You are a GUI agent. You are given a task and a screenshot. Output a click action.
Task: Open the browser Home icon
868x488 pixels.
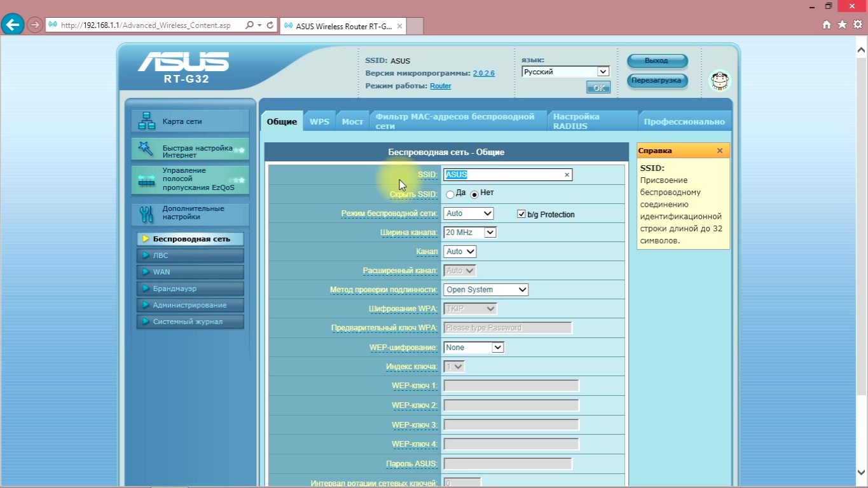point(827,25)
